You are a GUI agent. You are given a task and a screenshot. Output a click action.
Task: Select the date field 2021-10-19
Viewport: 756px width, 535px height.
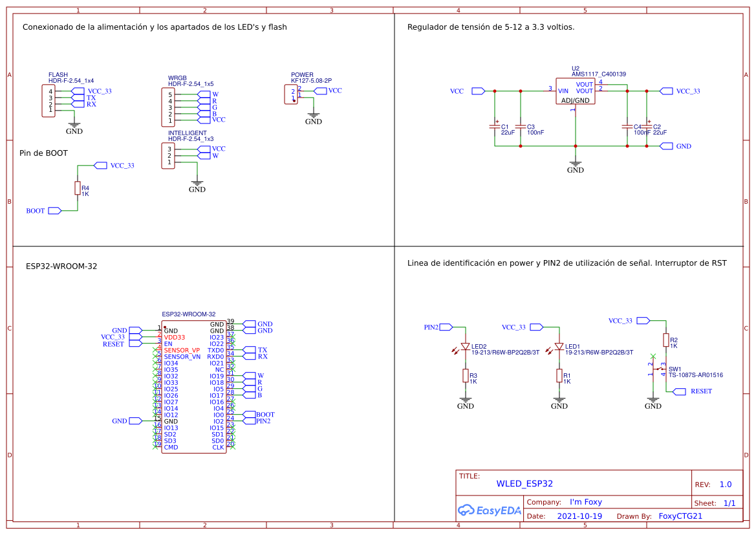coord(579,516)
